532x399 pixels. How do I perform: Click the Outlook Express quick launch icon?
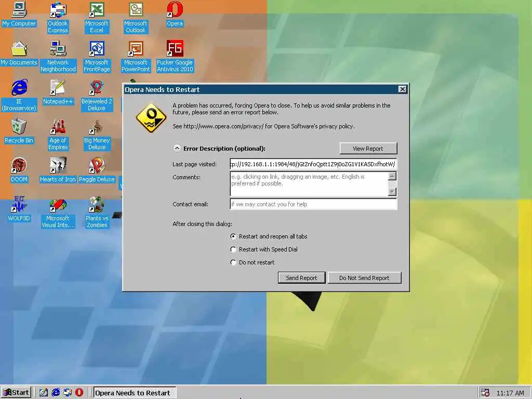[68, 393]
